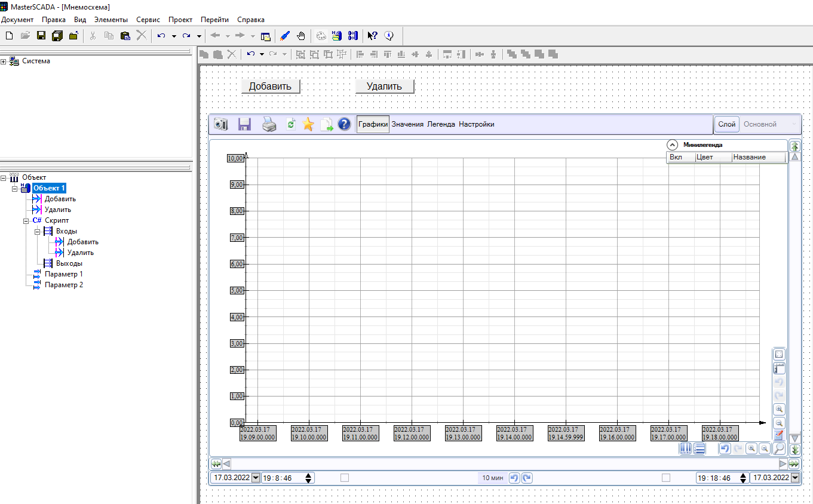Image resolution: width=813 pixels, height=504 pixels.
Task: Click the camera snapshot icon in the trend toolbar
Action: (x=221, y=124)
